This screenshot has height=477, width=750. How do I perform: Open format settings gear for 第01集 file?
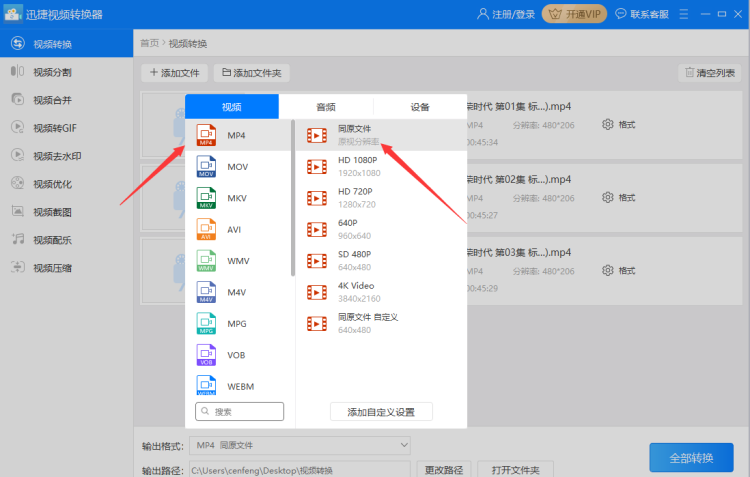pos(607,124)
